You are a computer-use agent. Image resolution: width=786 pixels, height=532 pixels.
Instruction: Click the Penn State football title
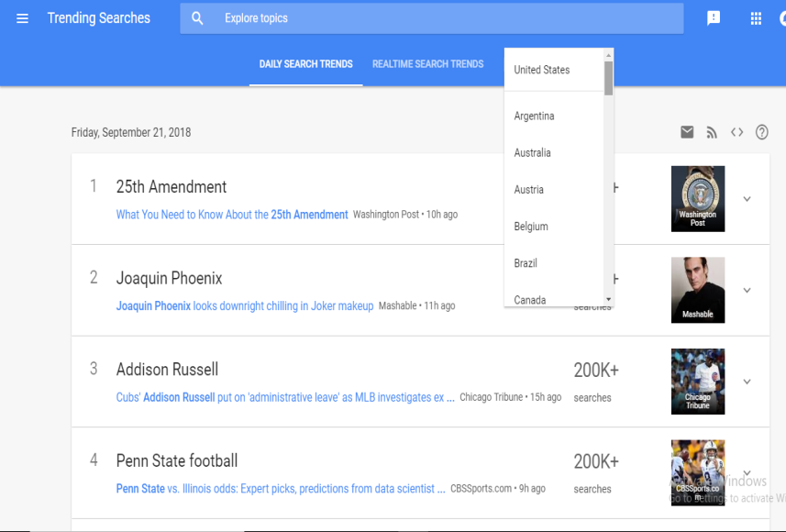[x=177, y=460]
